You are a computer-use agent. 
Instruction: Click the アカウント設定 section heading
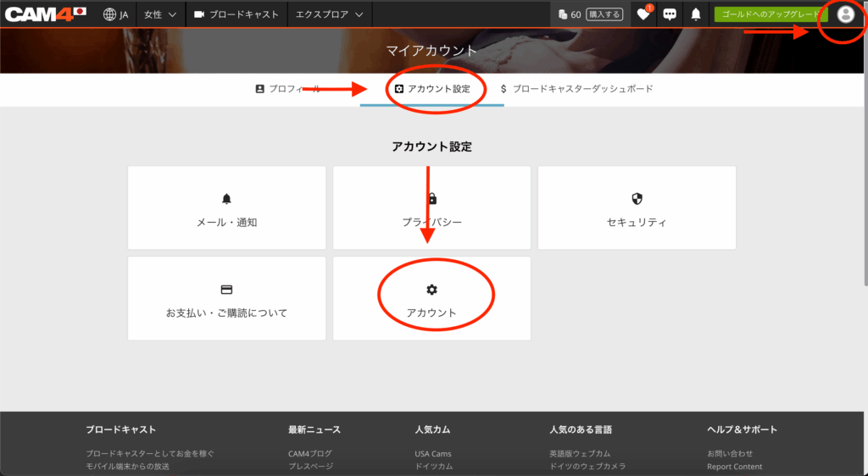point(431,147)
